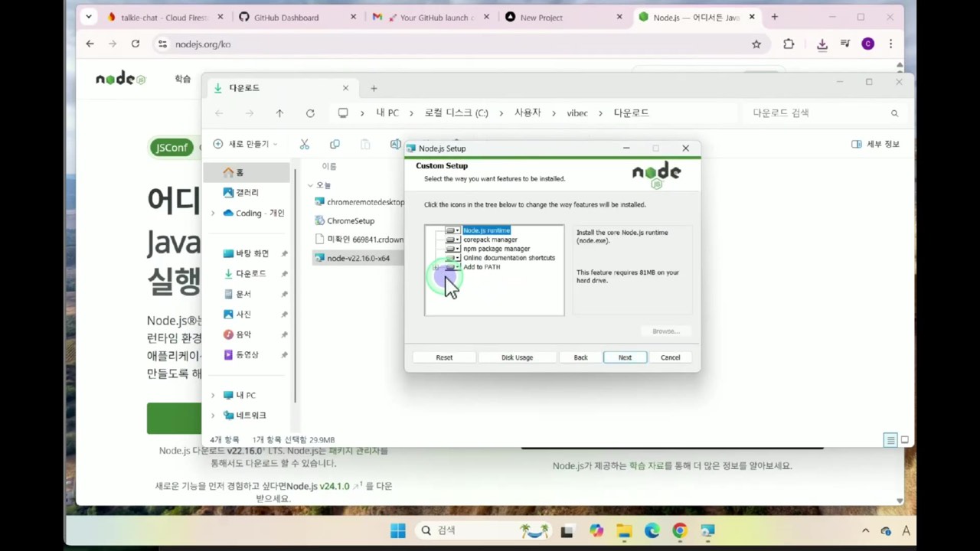Open feature dropdown for npm package manager
Viewport: 980px width, 551px height.
[452, 249]
